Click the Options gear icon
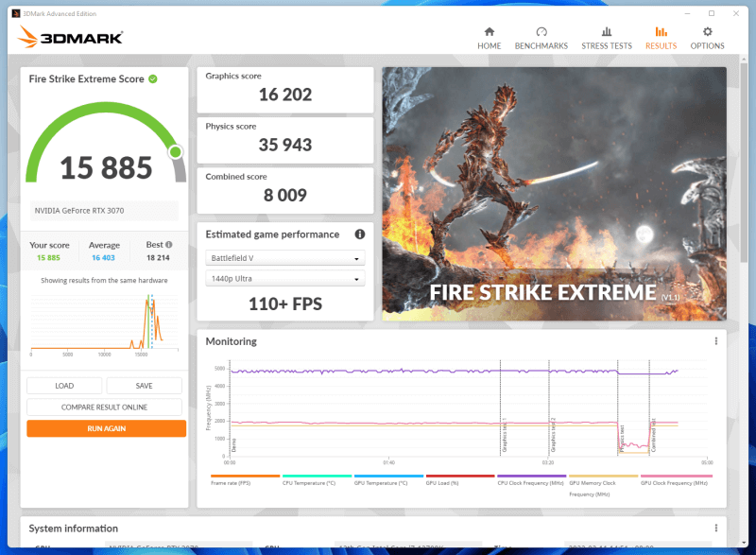Image resolution: width=756 pixels, height=555 pixels. tap(707, 32)
